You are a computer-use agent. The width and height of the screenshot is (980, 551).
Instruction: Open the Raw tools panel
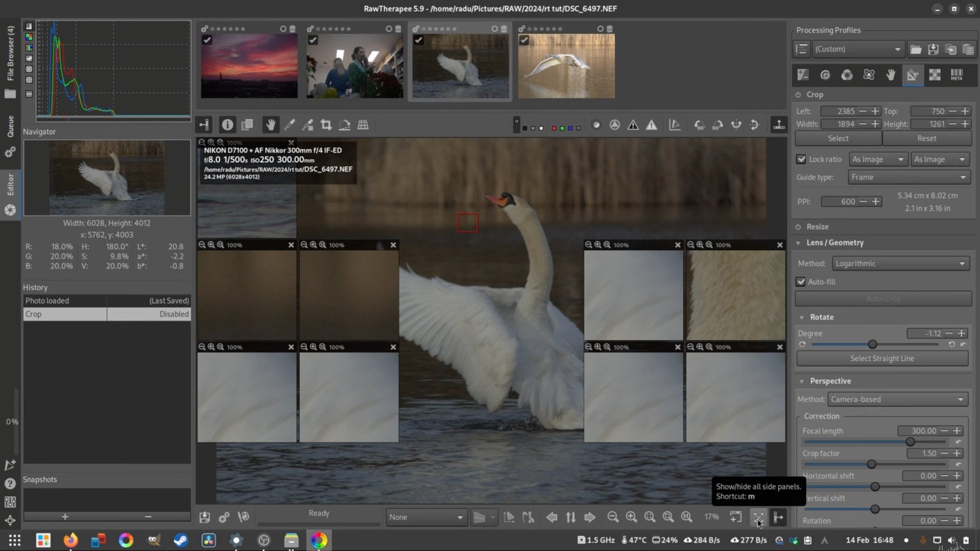click(935, 75)
